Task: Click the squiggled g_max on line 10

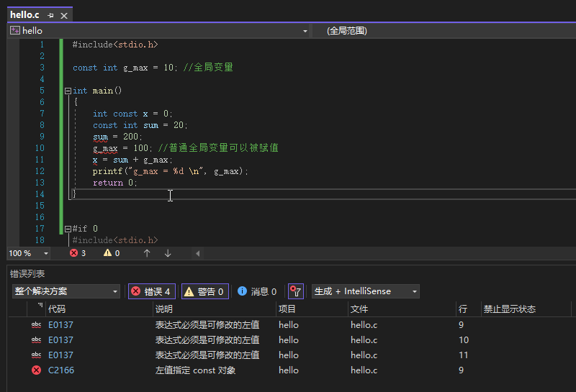Action: click(x=105, y=148)
